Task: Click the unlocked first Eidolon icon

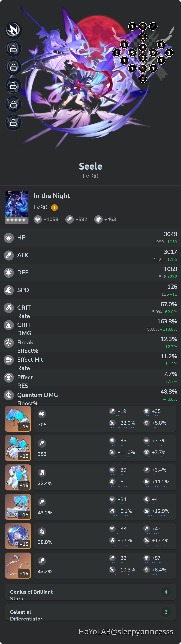Action: coord(13,30)
